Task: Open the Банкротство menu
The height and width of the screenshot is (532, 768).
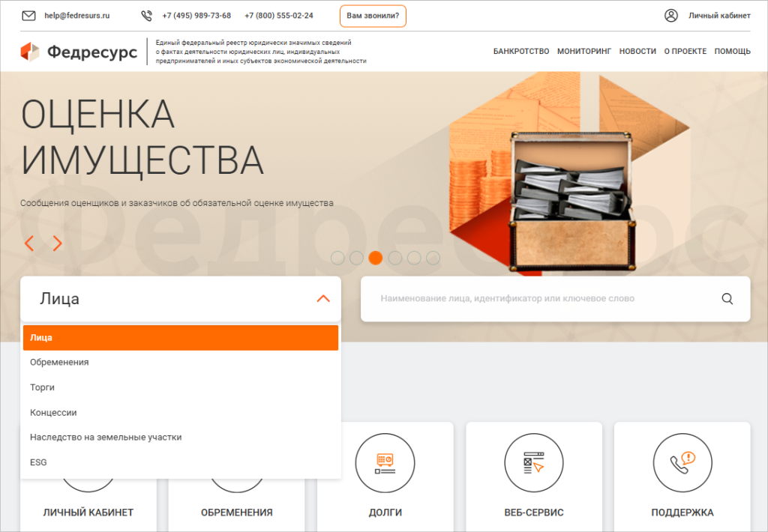Action: click(521, 52)
